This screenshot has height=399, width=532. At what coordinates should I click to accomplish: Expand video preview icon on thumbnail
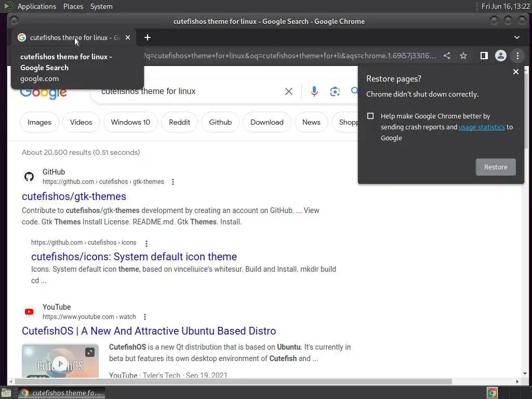tap(89, 352)
